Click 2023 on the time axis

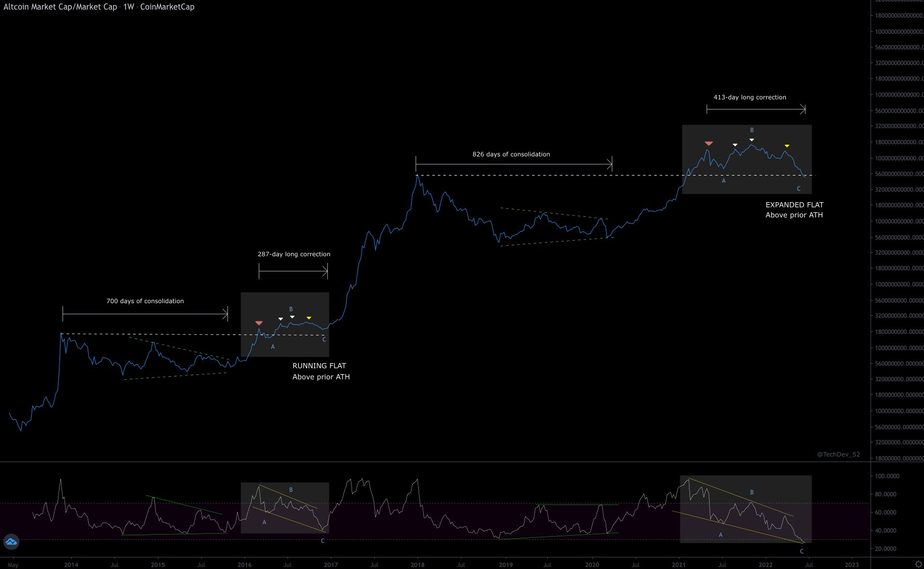(x=852, y=564)
